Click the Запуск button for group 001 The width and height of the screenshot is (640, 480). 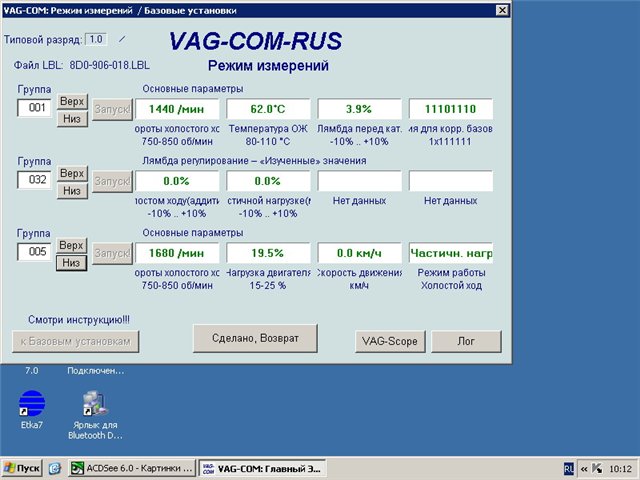[112, 109]
